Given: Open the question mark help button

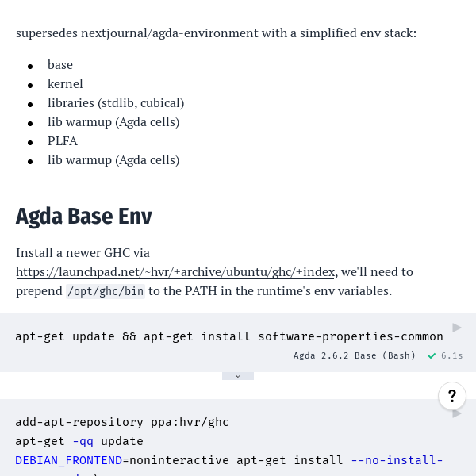Looking at the screenshot, I should click(x=452, y=396).
